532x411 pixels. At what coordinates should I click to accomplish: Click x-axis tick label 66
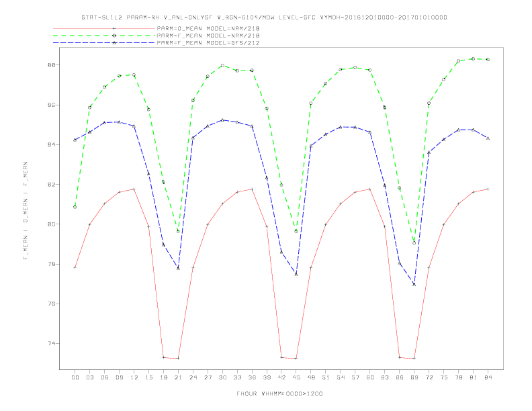click(400, 377)
